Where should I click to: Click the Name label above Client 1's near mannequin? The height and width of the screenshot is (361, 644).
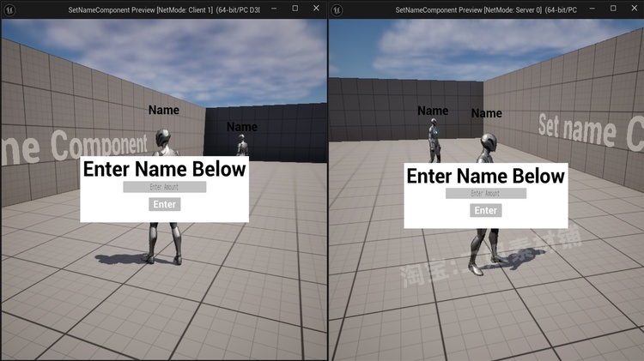pos(164,110)
